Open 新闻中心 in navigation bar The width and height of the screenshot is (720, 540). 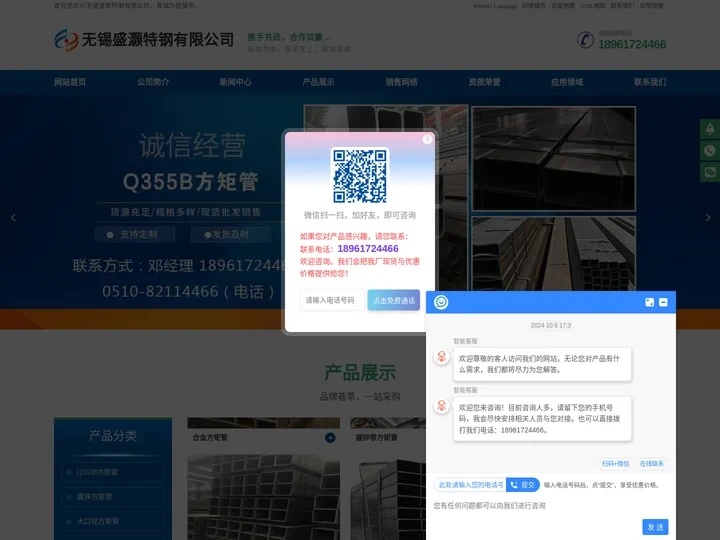[x=236, y=82]
